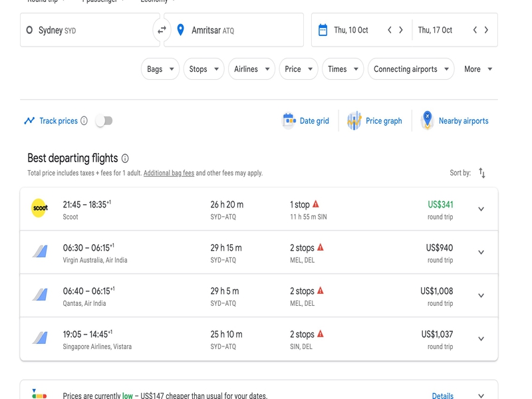532x399 pixels.
Task: Select the 21:45 – 18:35 Scoot flight
Action: pos(259,209)
